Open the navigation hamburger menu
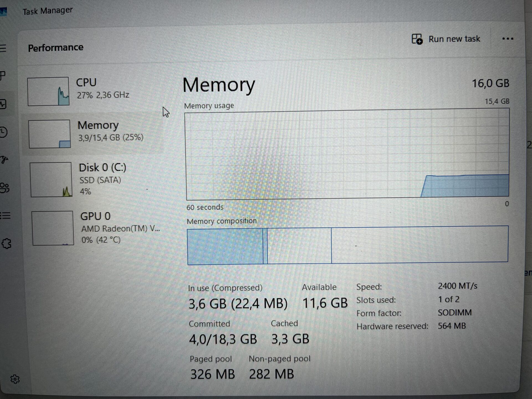 [x=3, y=48]
